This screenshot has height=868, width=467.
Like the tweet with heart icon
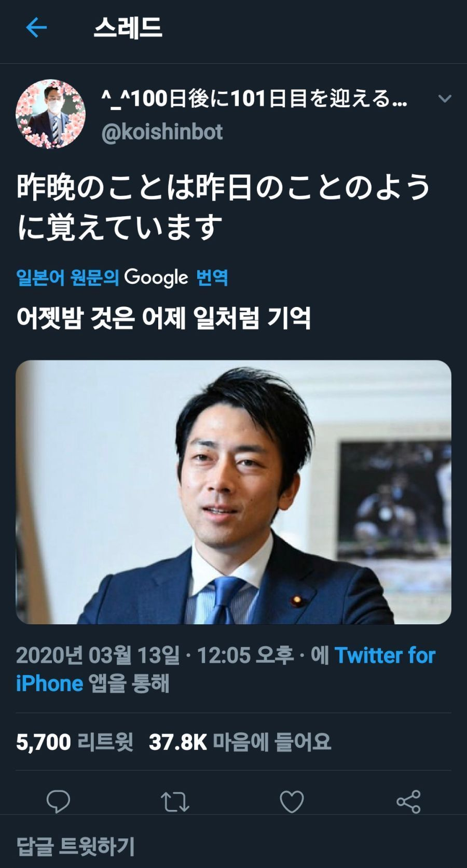(x=292, y=802)
